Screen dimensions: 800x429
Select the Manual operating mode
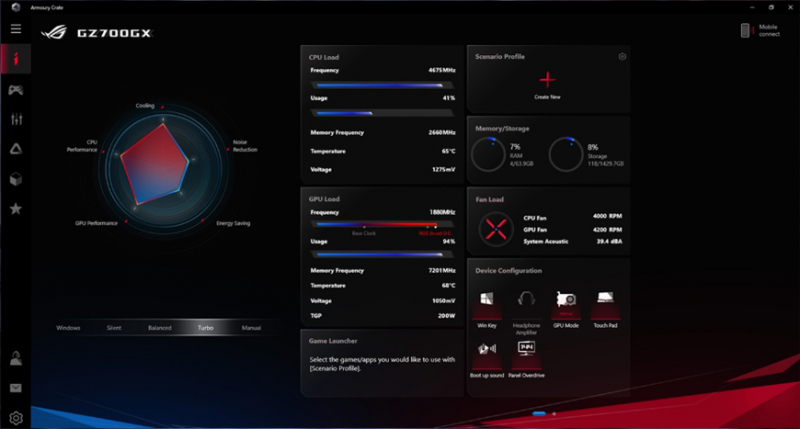pyautogui.click(x=251, y=328)
